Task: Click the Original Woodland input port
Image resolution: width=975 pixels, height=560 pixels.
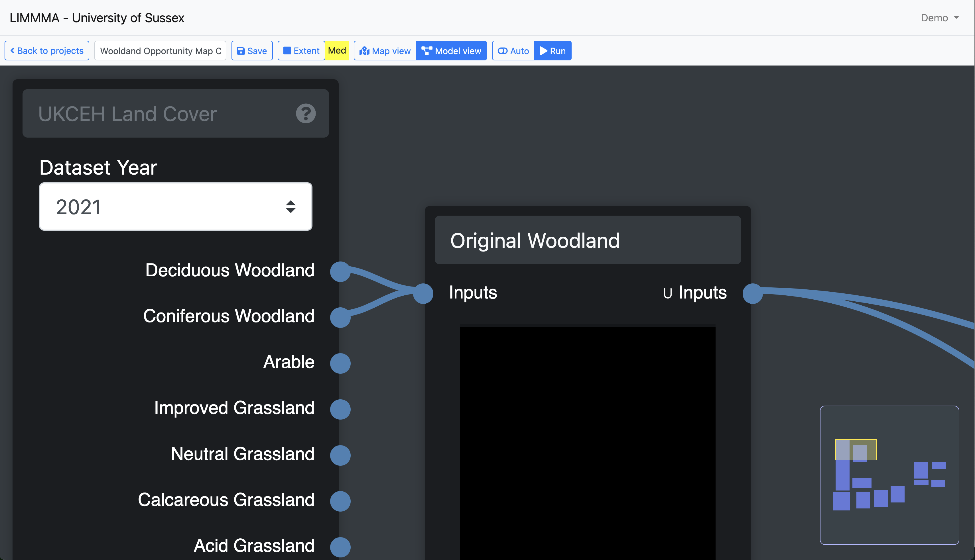Action: pyautogui.click(x=423, y=293)
